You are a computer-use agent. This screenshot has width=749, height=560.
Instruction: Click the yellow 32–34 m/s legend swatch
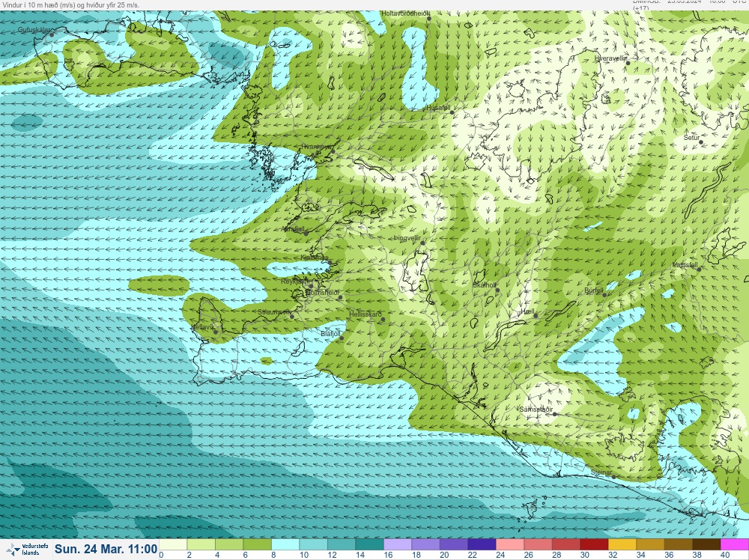[622, 545]
